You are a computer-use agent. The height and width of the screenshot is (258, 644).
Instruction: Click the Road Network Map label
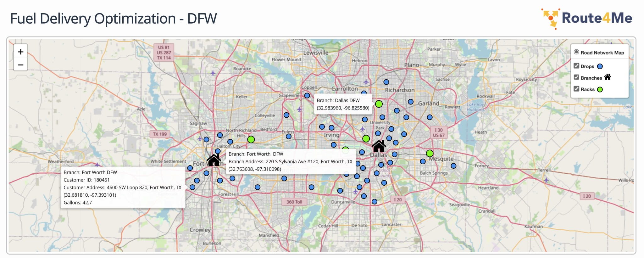tap(602, 53)
